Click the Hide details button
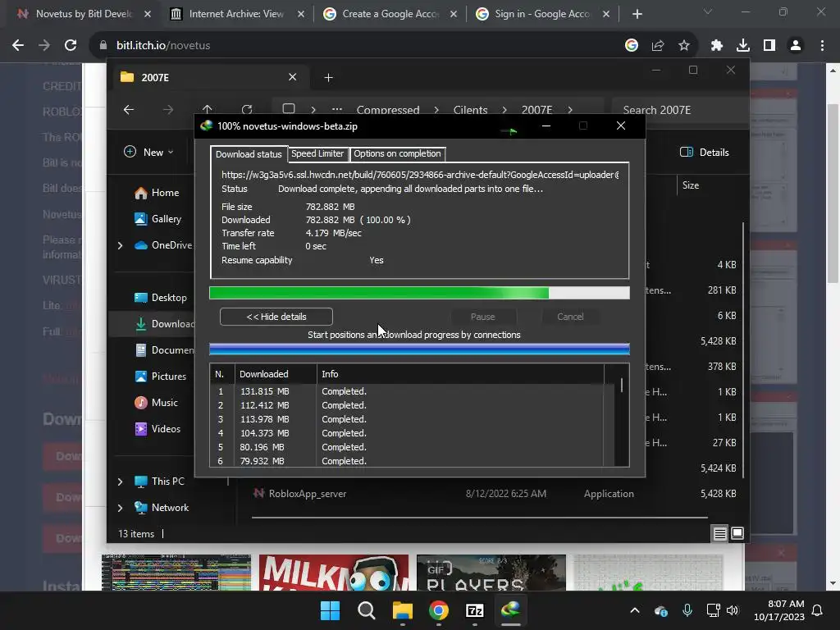Viewport: 840px width, 630px height. click(276, 317)
